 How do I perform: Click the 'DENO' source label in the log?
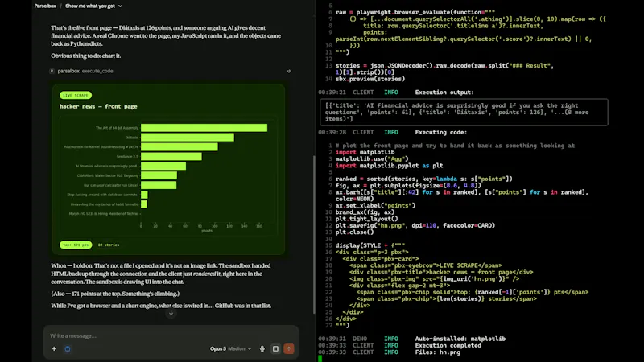coord(360,339)
